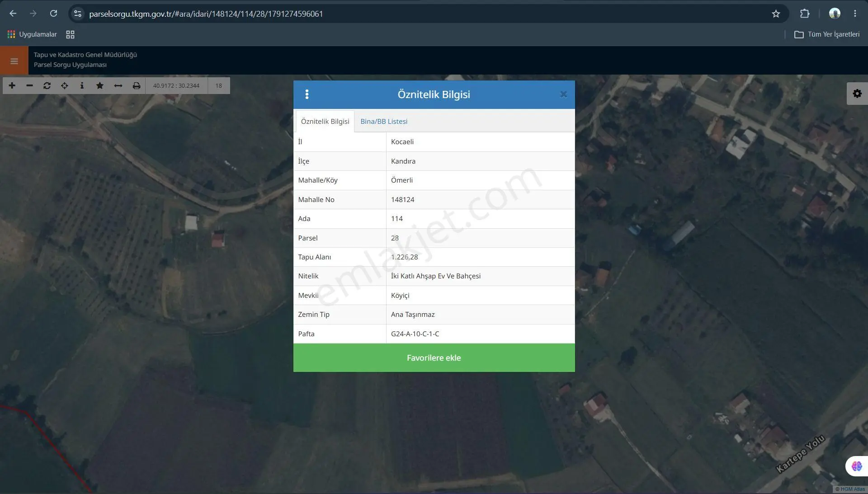Open Chrome three-dot menu
Image resolution: width=868 pixels, height=494 pixels.
pos(855,14)
